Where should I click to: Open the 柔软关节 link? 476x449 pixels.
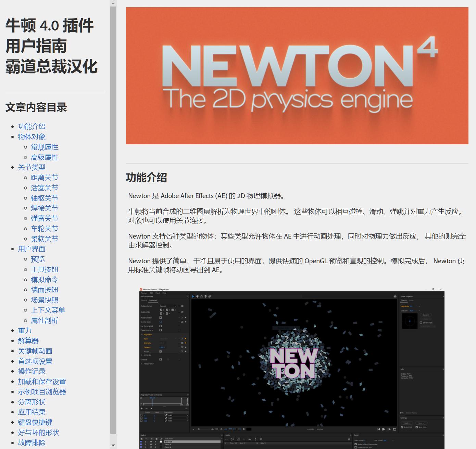coord(45,239)
